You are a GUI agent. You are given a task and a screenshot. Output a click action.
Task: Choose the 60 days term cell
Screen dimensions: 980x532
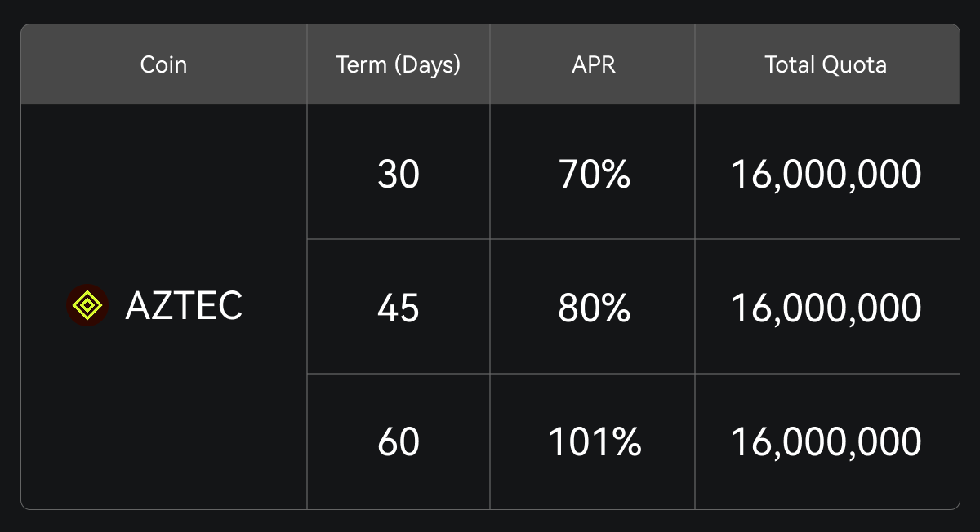click(399, 441)
